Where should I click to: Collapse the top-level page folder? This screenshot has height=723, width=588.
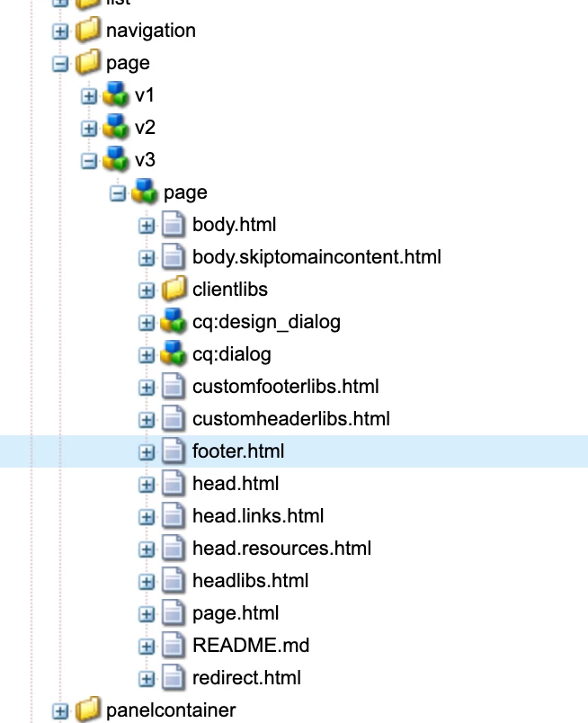tap(60, 64)
